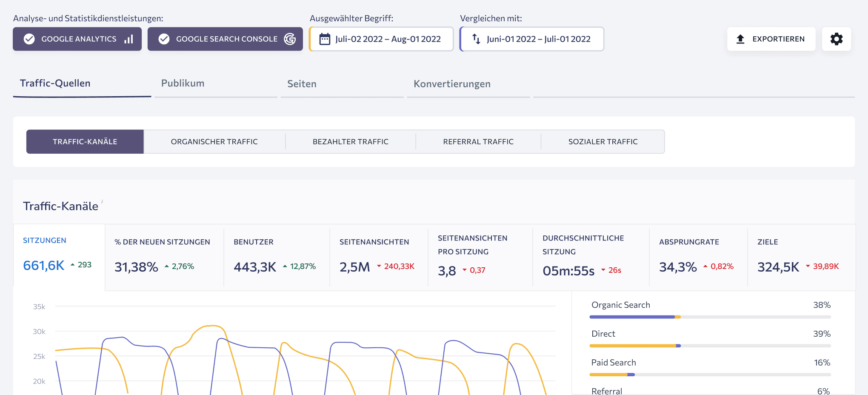
Task: Click the Google G logo icon
Action: click(290, 39)
